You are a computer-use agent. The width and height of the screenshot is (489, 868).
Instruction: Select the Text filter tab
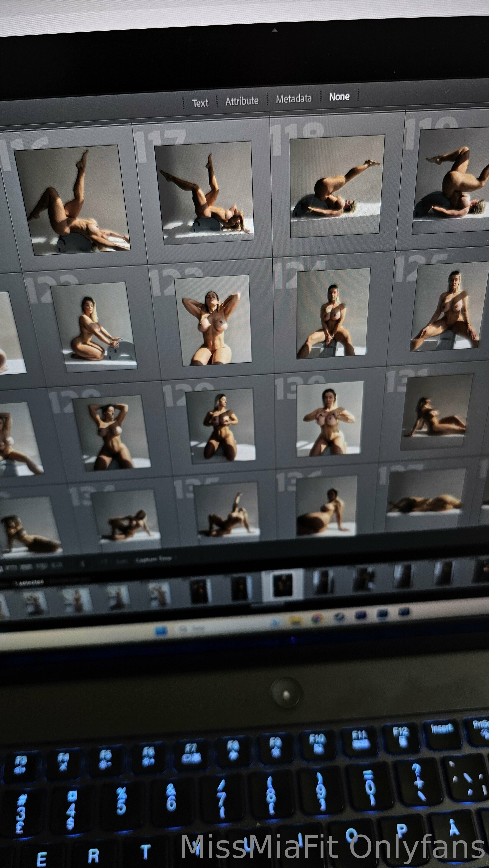coord(200,103)
